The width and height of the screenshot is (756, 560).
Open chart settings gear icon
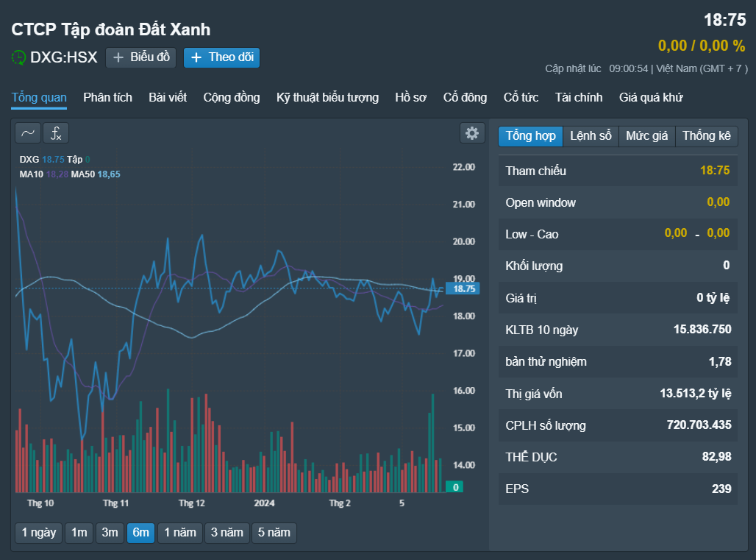point(472,133)
